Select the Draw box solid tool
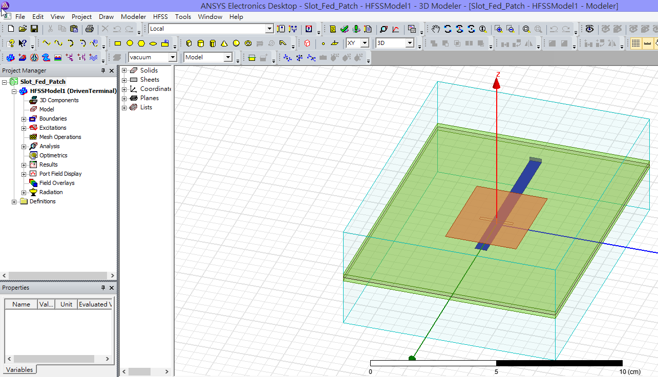The height and width of the screenshot is (377, 658). 189,43
